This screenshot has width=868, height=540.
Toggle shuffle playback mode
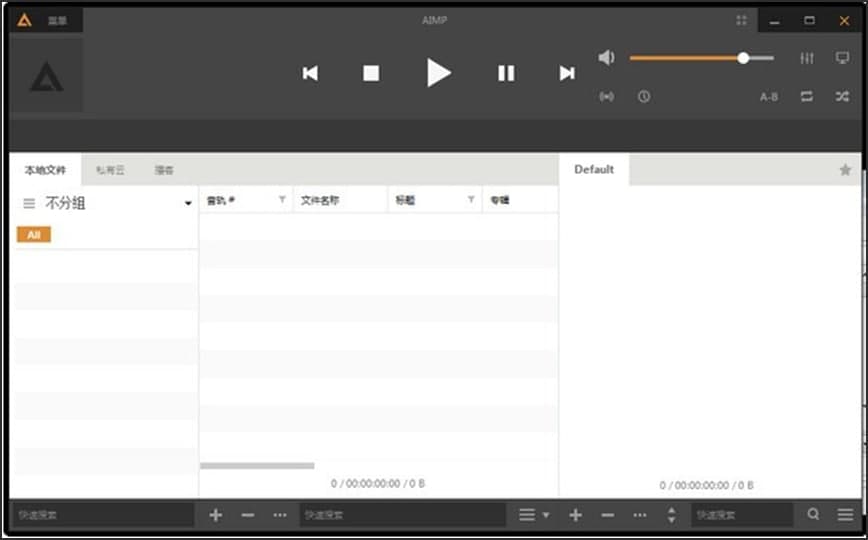(x=842, y=97)
